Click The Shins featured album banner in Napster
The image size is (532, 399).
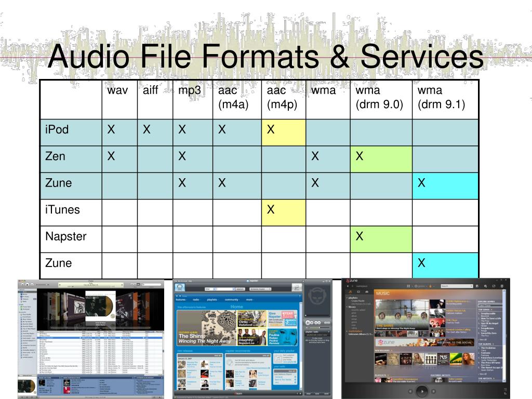pyautogui.click(x=207, y=328)
